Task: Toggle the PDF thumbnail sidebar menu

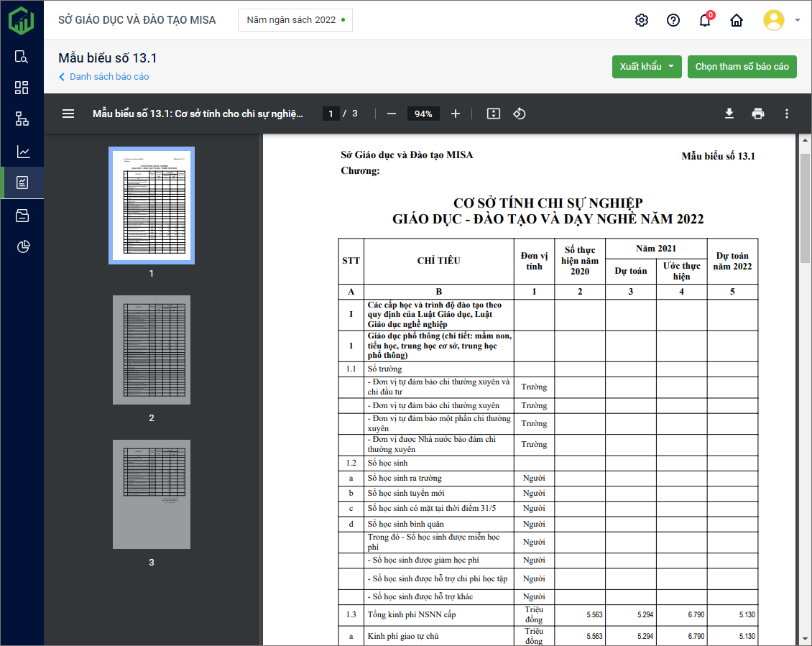Action: tap(68, 114)
